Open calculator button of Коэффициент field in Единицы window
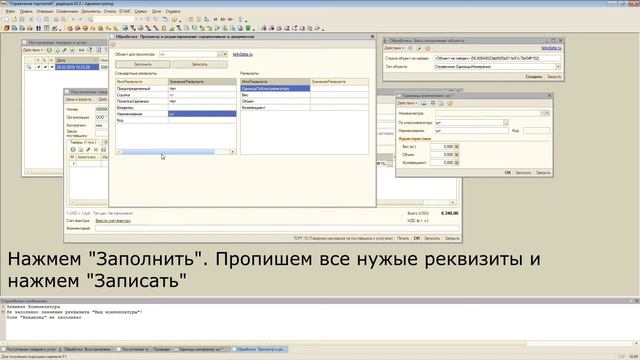Image resolution: width=640 pixels, height=360 pixels. [x=457, y=162]
